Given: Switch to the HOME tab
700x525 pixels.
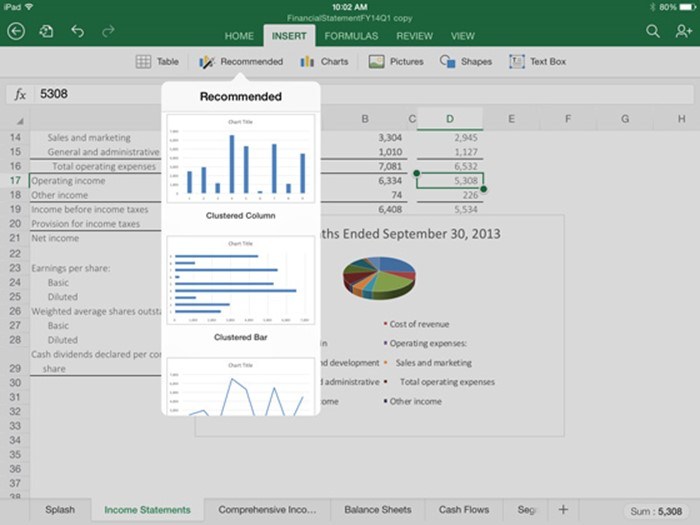Looking at the screenshot, I should [x=239, y=36].
